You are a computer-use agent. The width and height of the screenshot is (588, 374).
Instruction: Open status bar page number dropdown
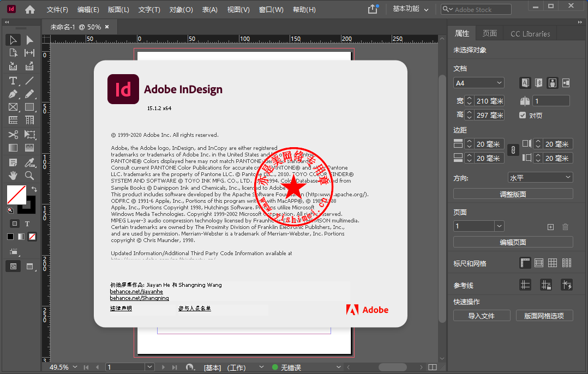pyautogui.click(x=149, y=367)
